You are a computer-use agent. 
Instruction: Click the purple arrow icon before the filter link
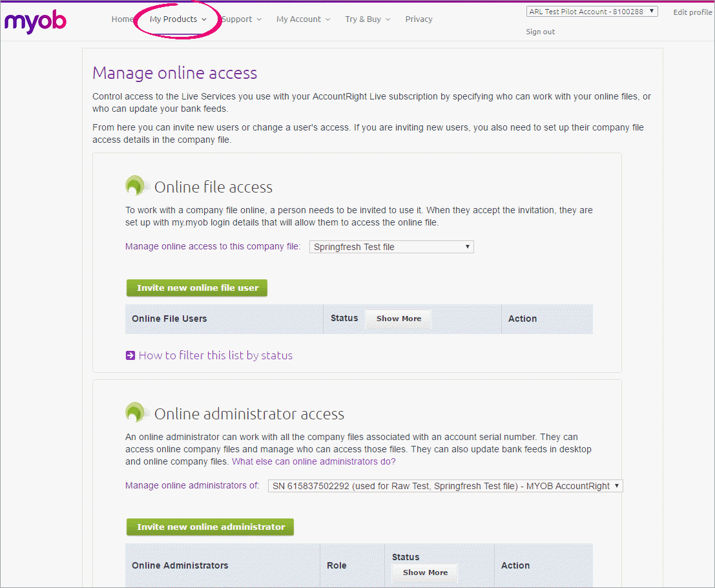(x=130, y=355)
